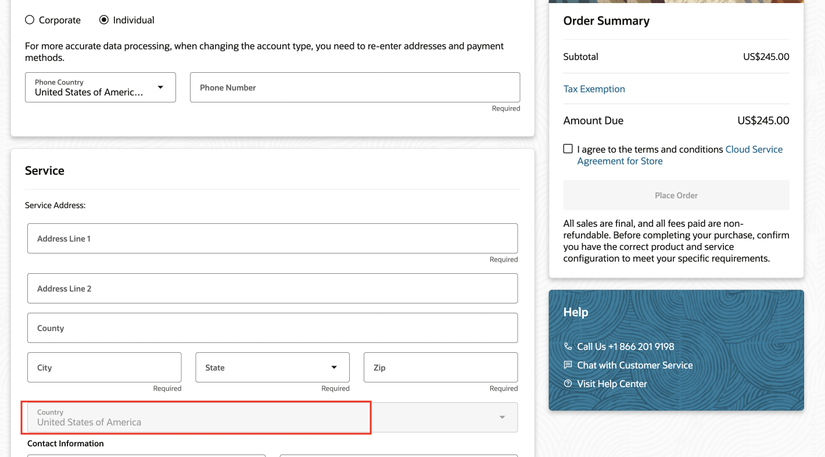Focus the Phone Number field

(x=355, y=87)
